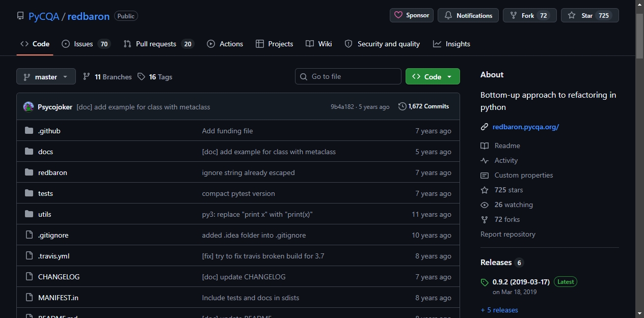Click the .travis.yml file icon
Viewport: 644px width, 318px height.
(29, 256)
